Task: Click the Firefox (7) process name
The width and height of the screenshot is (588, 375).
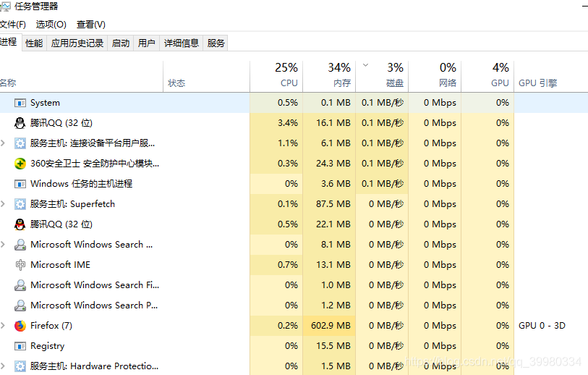Action: click(51, 326)
